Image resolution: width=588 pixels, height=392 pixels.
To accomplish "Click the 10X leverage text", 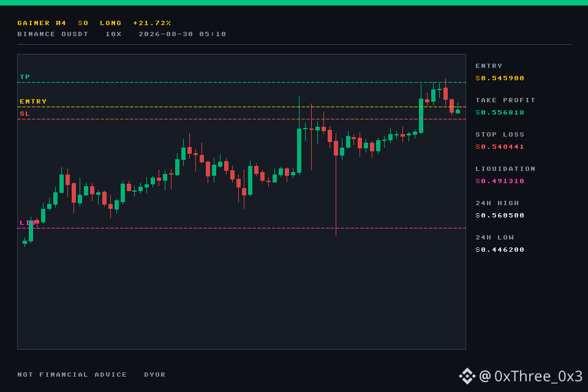I will 113,34.
